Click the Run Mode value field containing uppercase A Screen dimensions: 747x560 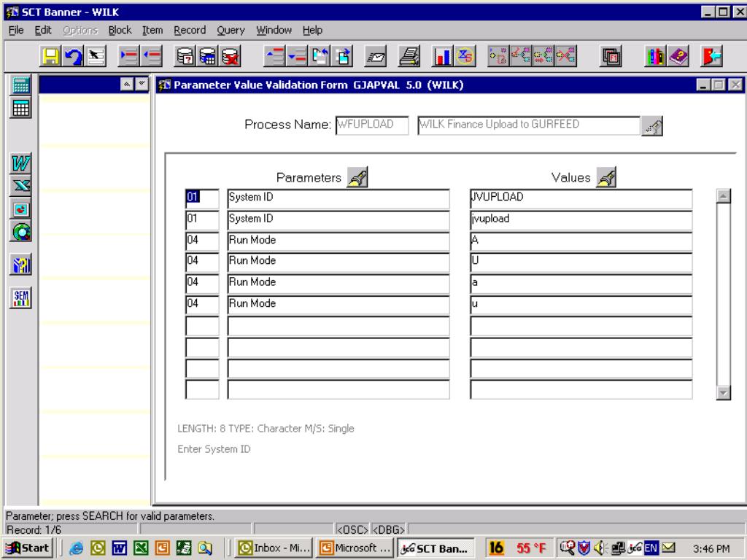(581, 241)
